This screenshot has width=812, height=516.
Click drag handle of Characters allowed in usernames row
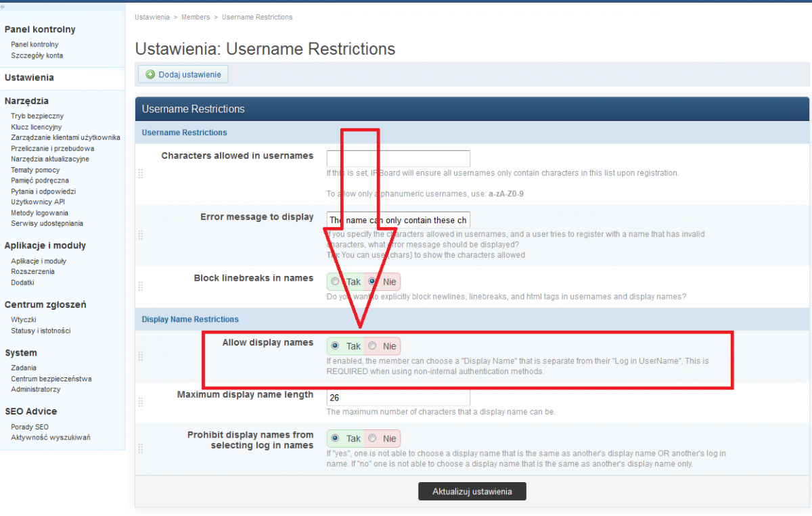[x=141, y=174]
